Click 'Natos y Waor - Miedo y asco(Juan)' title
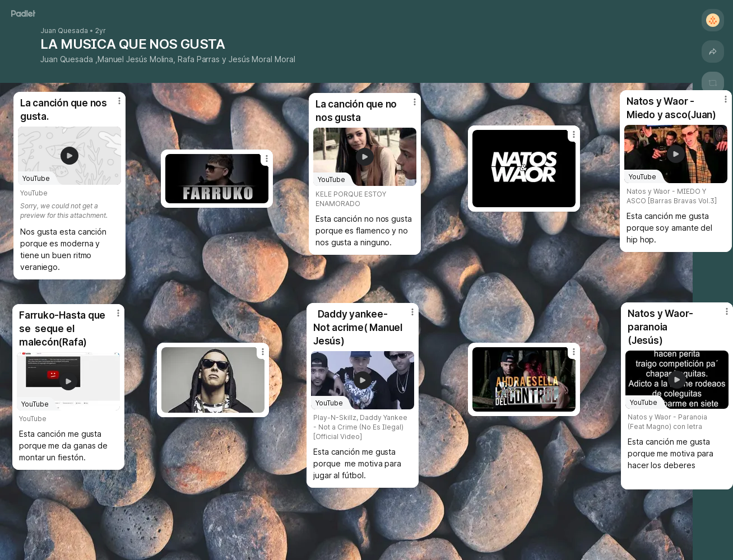 671,108
